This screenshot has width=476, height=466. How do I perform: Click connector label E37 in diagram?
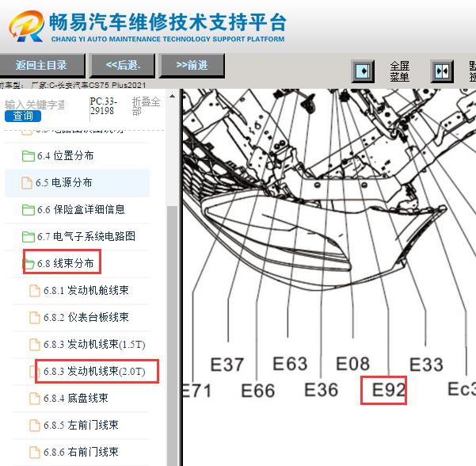coord(227,365)
